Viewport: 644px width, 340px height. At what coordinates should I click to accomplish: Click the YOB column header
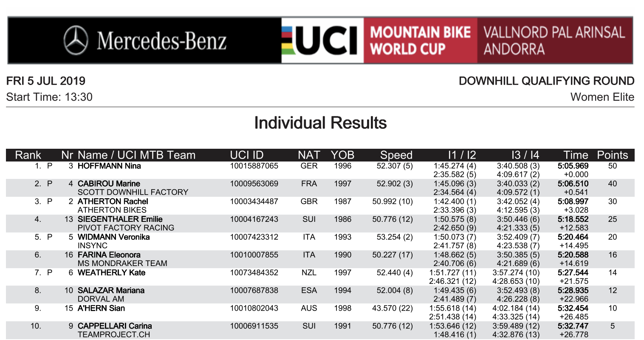point(342,155)
